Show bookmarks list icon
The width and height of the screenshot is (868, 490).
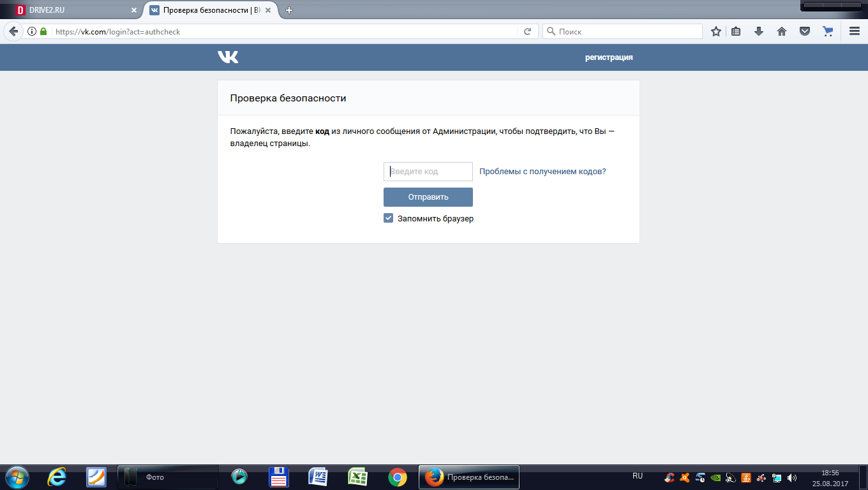(736, 31)
